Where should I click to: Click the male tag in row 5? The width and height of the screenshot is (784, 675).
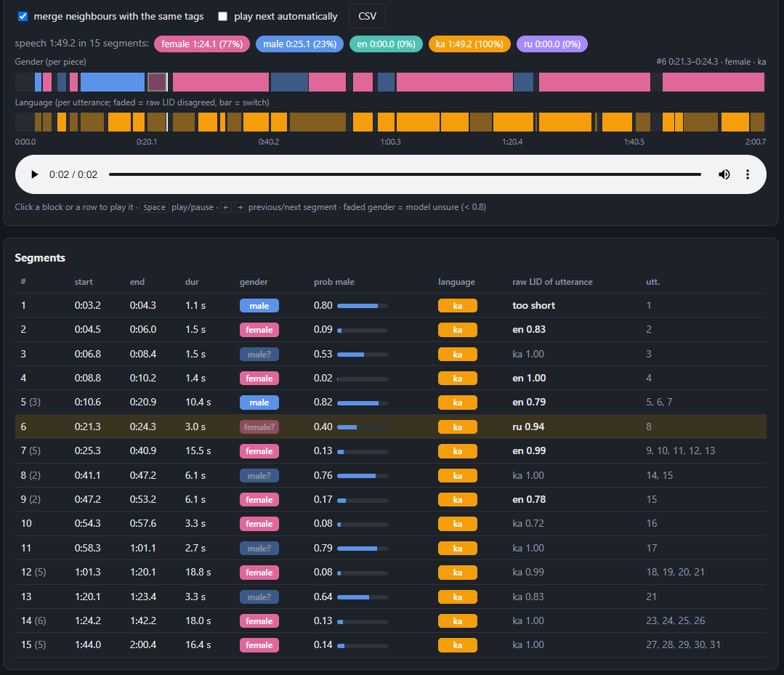click(259, 402)
